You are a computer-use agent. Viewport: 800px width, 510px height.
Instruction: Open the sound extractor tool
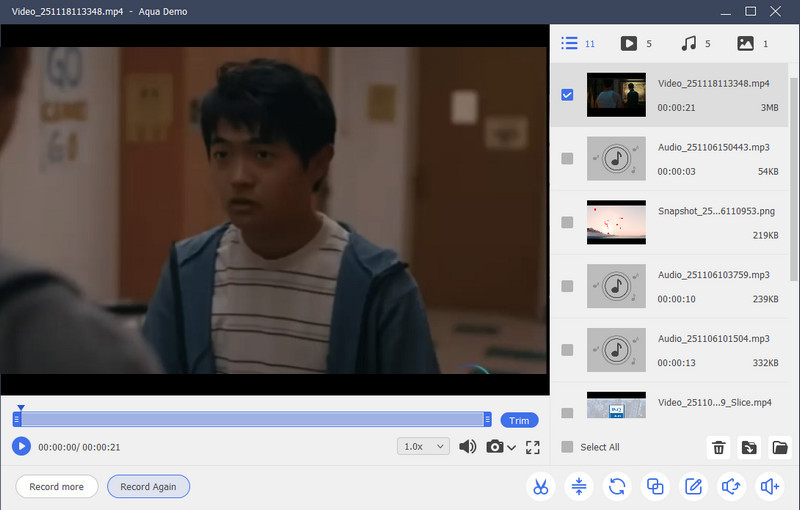click(731, 487)
